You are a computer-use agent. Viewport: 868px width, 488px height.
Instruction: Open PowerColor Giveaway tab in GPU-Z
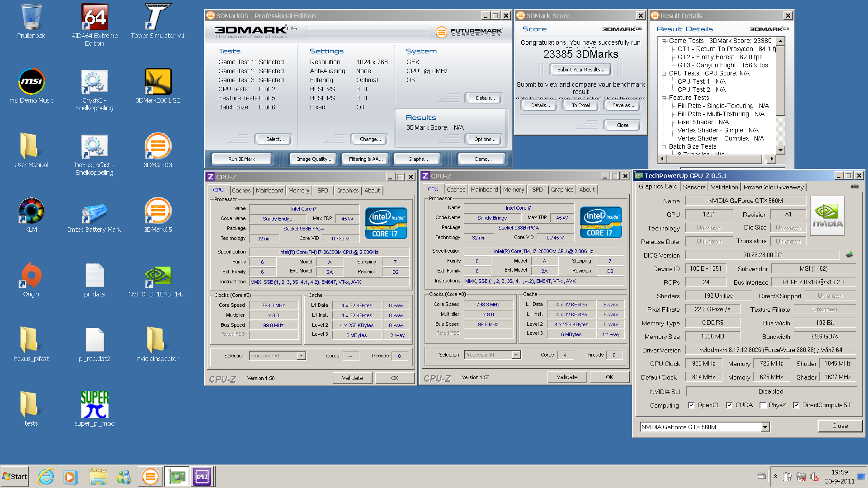coord(774,187)
